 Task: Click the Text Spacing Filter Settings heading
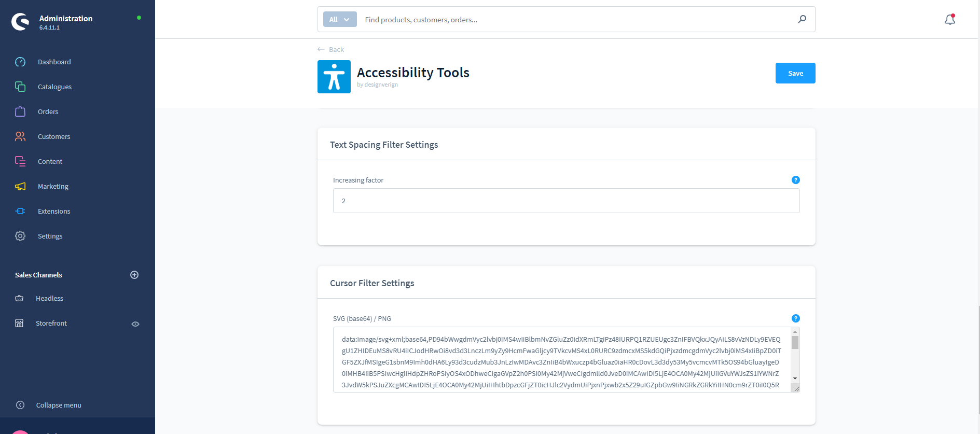pyautogui.click(x=384, y=145)
